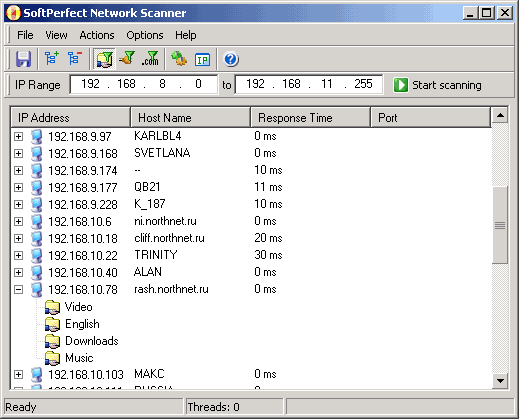This screenshot has height=419, width=519.
Task: Sort by Host Name column header
Action: (190, 117)
